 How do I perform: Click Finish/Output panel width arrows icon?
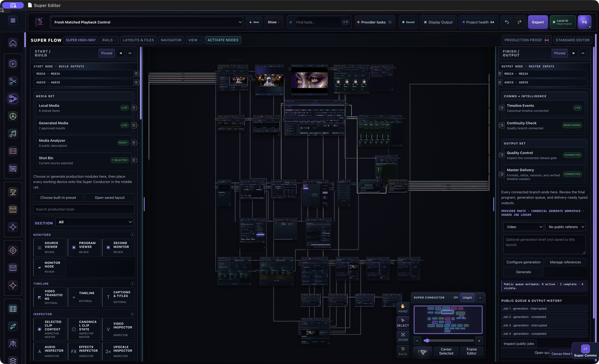[583, 53]
